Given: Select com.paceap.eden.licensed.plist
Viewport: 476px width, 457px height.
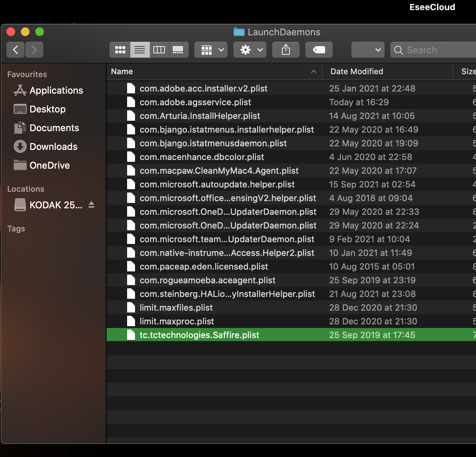Looking at the screenshot, I should click(291, 266).
